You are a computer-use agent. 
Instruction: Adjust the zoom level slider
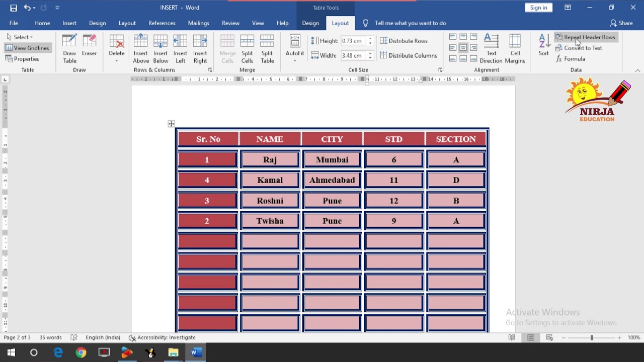coord(592,337)
